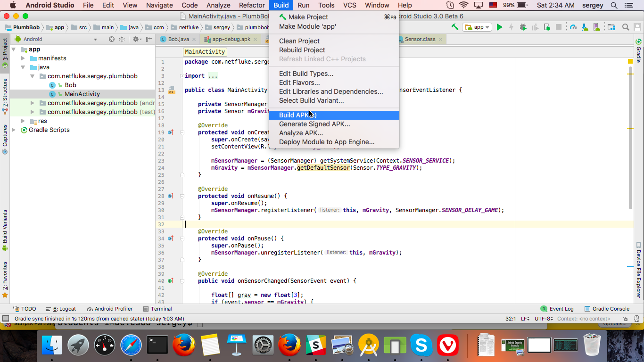Image resolution: width=644 pixels, height=362 pixels.
Task: Click the Debug app bug icon
Action: click(523, 27)
